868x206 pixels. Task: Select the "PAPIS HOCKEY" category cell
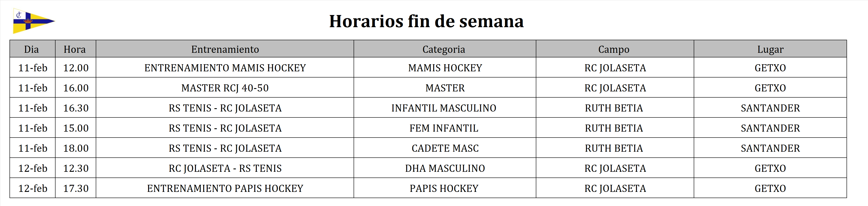pos(444,189)
